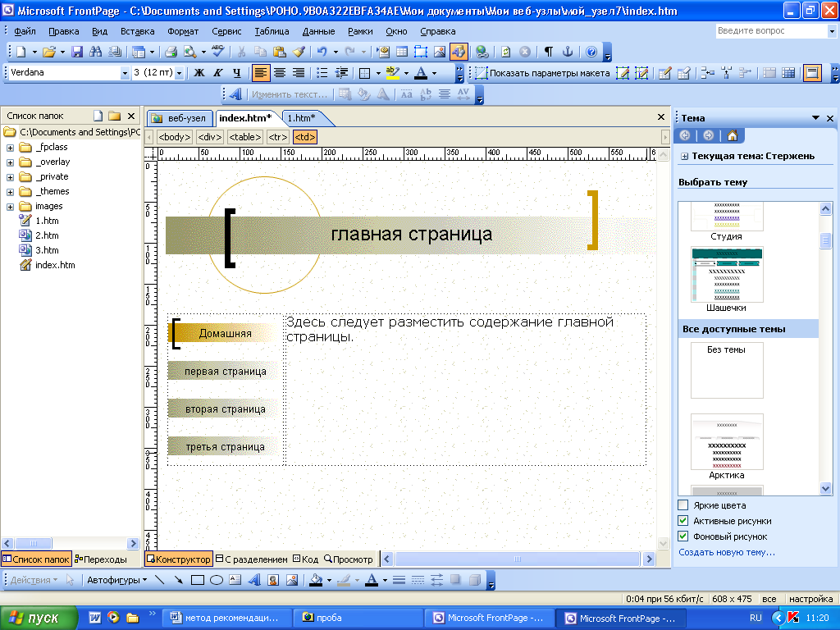Toggle Underline formatting (Ч)
Viewport: 840px width, 630px height.
pyautogui.click(x=236, y=73)
